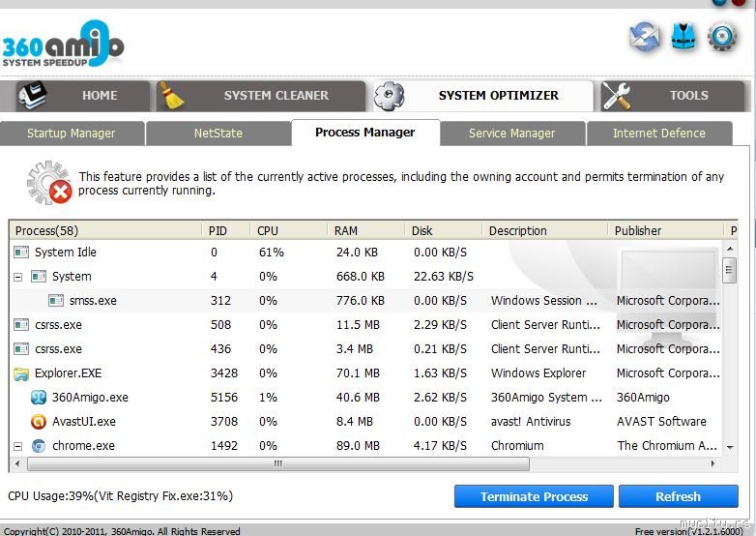Select the Explorer.EXE process name
The image size is (756, 536).
tap(68, 373)
